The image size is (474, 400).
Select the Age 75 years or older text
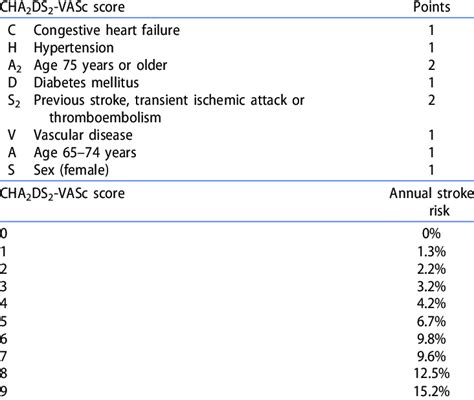coord(100,65)
